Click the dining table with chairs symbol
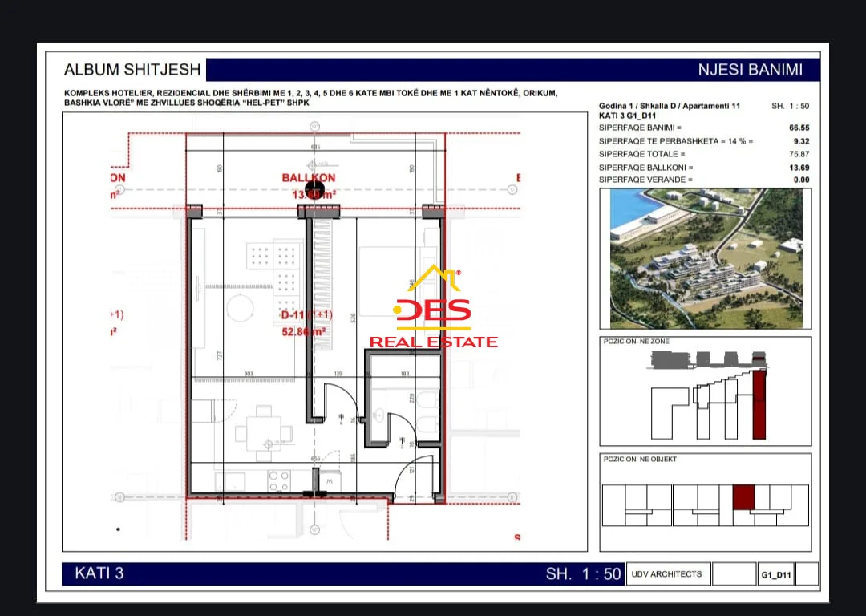Screen dimensions: 866x616 pos(264,433)
